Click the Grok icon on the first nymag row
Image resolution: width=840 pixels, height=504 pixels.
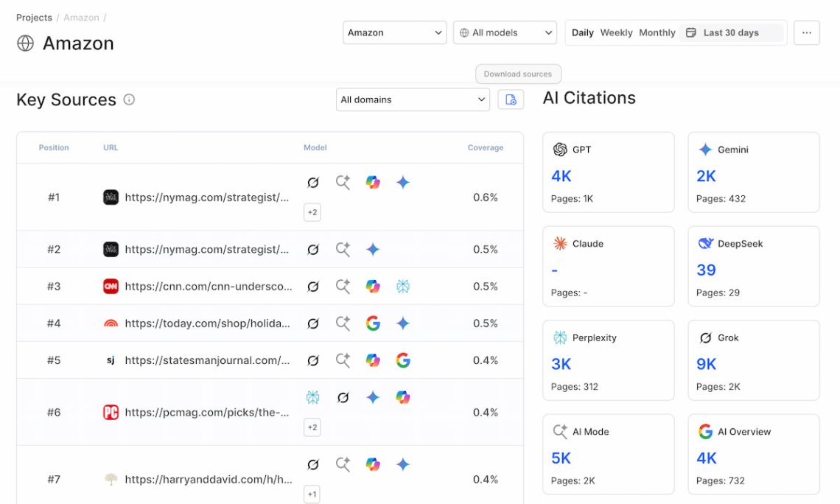pos(313,182)
